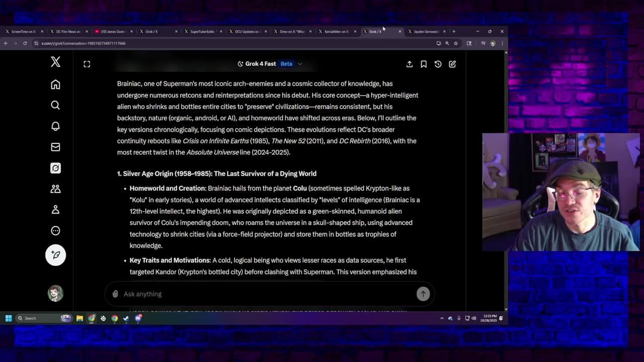644x362 pixels.
Task: Close the ScreenTime on X tab
Action: [42, 32]
